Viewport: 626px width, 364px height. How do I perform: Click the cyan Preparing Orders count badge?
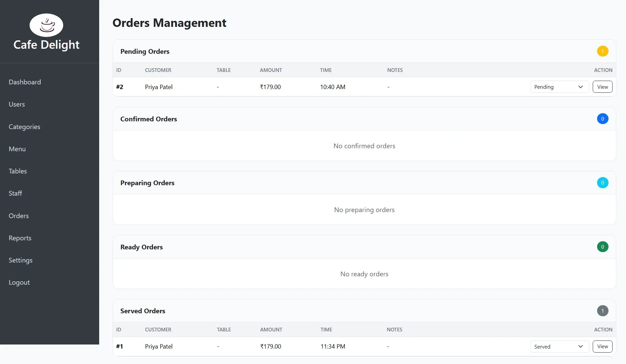(602, 183)
